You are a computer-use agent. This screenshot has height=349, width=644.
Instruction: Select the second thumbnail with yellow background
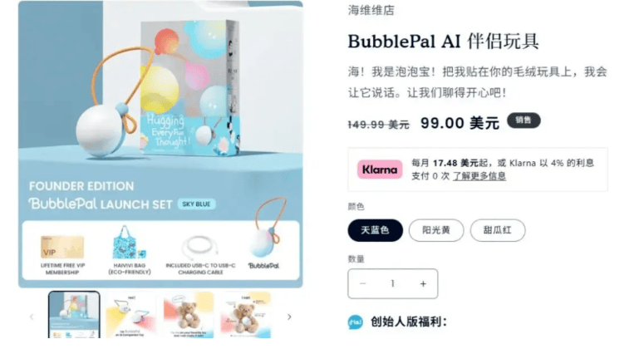pos(131,315)
